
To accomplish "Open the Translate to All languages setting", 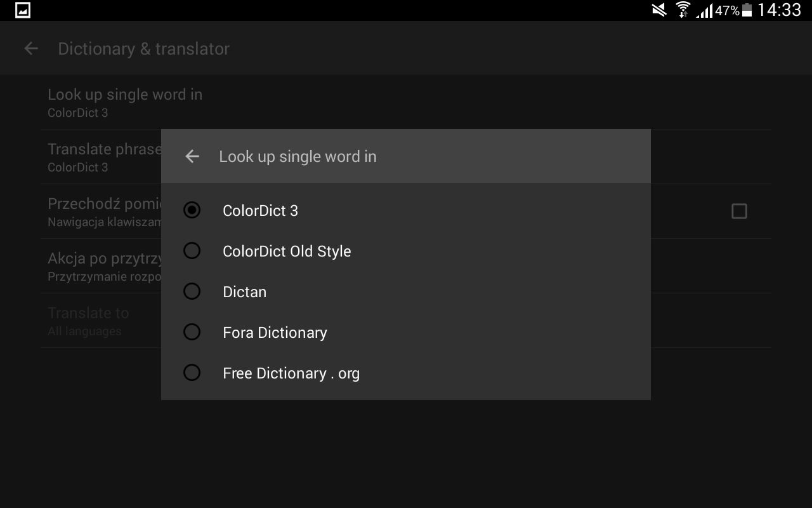I will 101,321.
